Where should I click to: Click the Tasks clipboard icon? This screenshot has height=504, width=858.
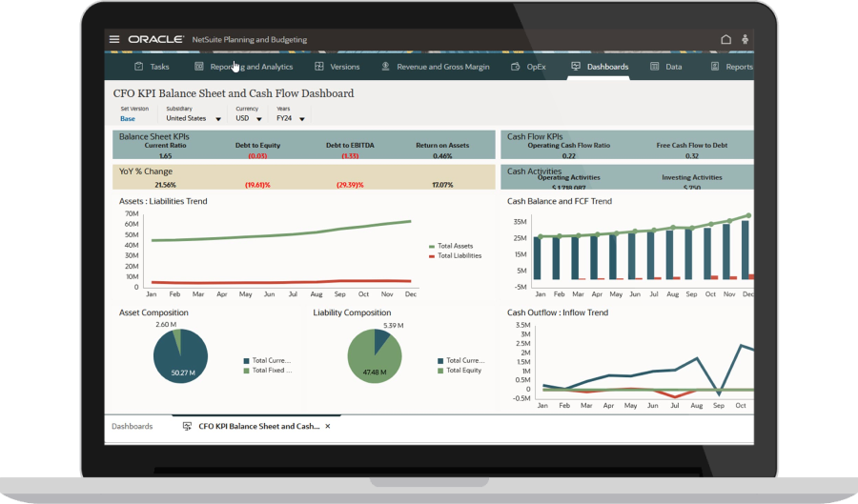pos(139,67)
